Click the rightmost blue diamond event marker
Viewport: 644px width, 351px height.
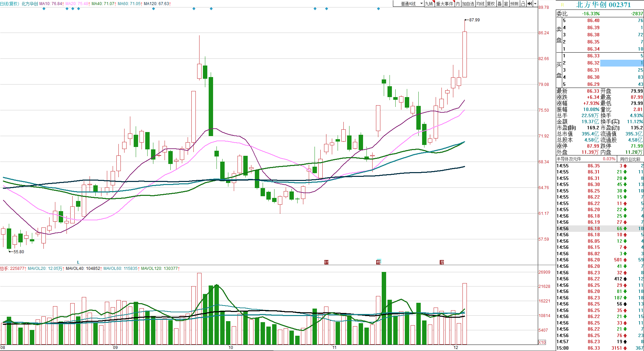[379, 8]
